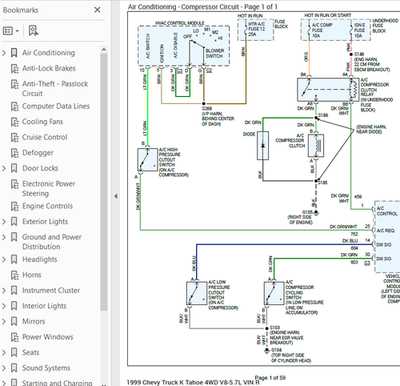The image size is (400, 386).
Task: Click the Headlights bookmark ribbon icon
Action: tap(14, 259)
